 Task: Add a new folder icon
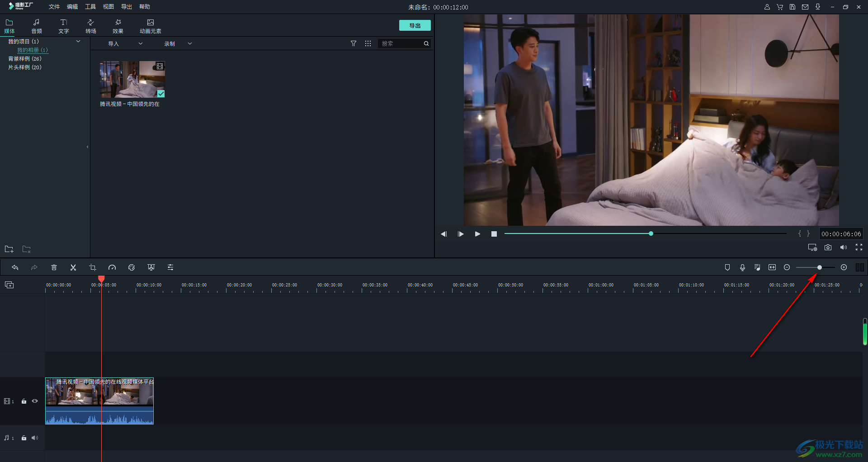click(x=9, y=249)
